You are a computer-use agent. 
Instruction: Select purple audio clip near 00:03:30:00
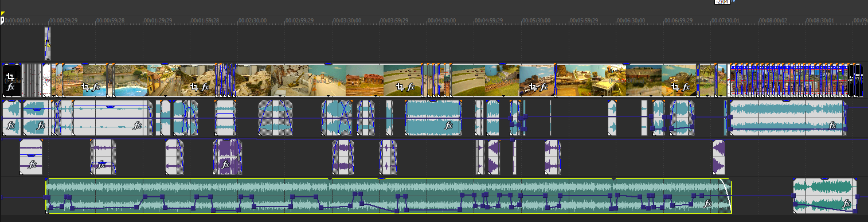[x=343, y=157]
